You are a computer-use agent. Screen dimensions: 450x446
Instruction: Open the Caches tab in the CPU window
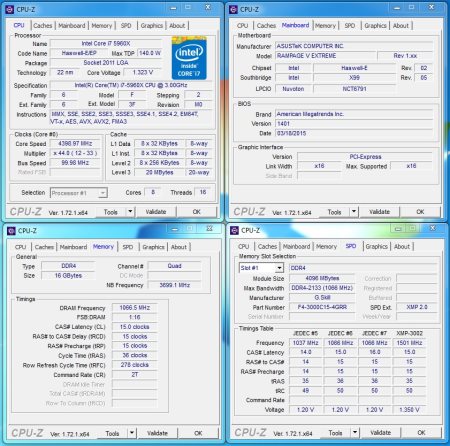tap(43, 26)
